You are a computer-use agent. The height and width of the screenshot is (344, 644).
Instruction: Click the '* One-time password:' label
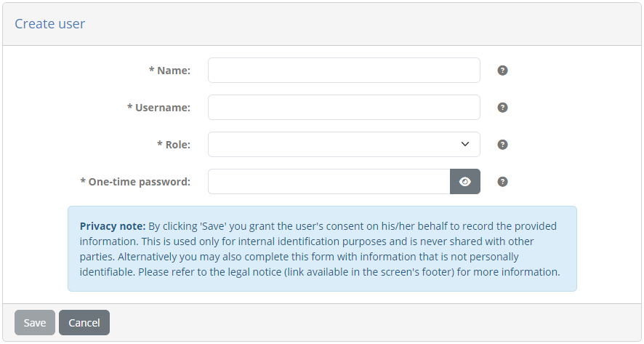pos(135,182)
